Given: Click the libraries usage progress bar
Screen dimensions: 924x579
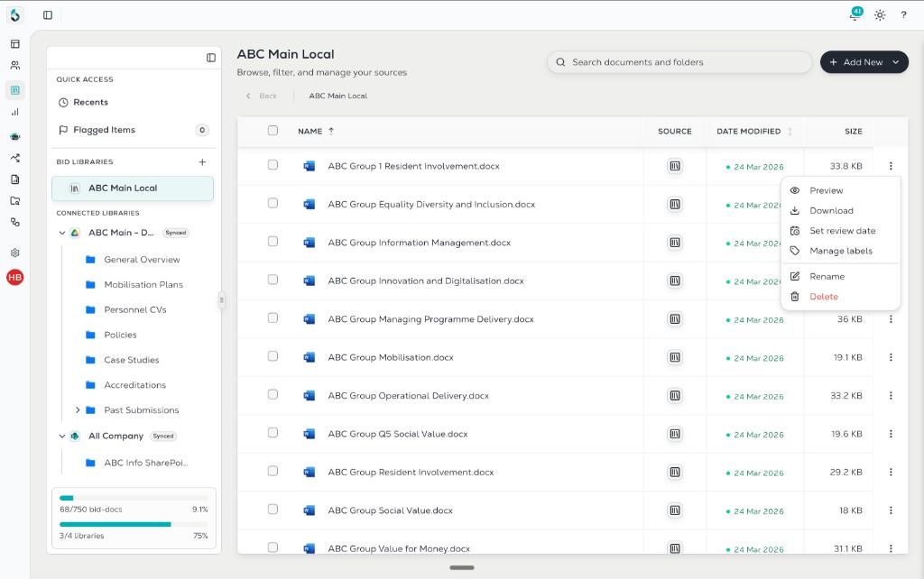Looking at the screenshot, I should (x=134, y=524).
